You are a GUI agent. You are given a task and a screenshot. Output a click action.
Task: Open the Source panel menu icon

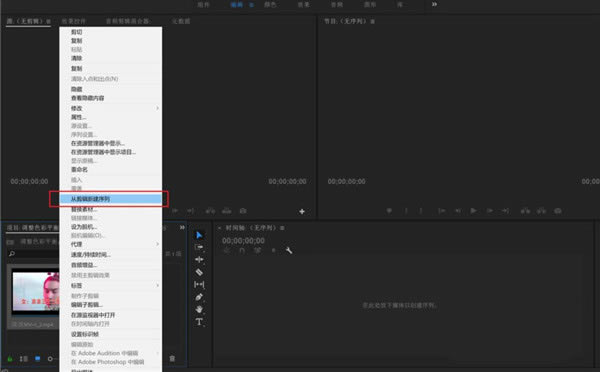click(49, 21)
